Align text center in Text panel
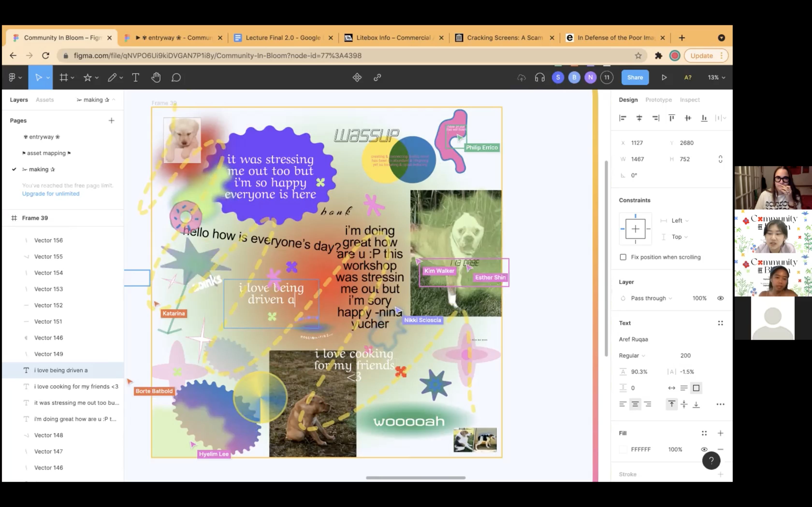 coord(635,404)
